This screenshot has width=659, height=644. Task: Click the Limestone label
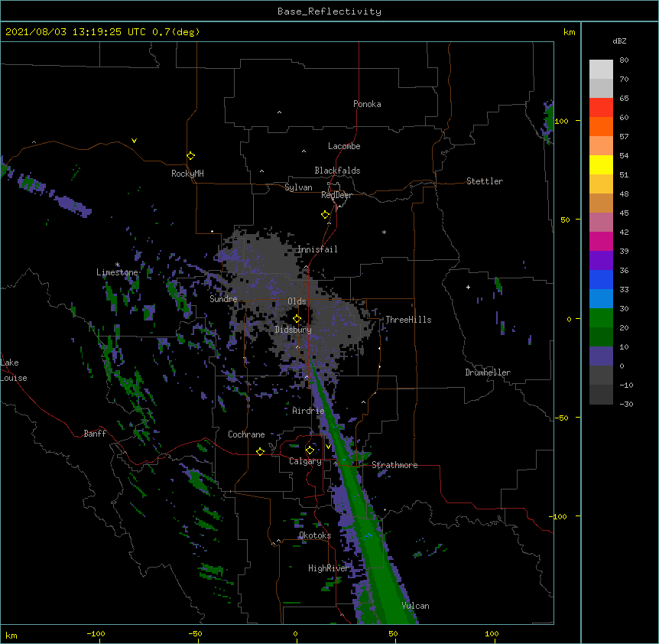click(x=117, y=272)
